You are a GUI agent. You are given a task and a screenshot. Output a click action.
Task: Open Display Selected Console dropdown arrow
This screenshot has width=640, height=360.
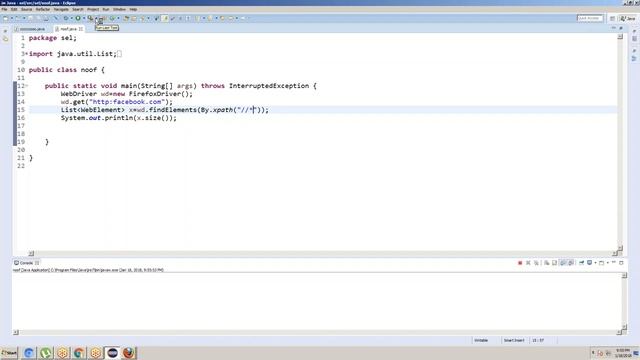tap(596, 263)
